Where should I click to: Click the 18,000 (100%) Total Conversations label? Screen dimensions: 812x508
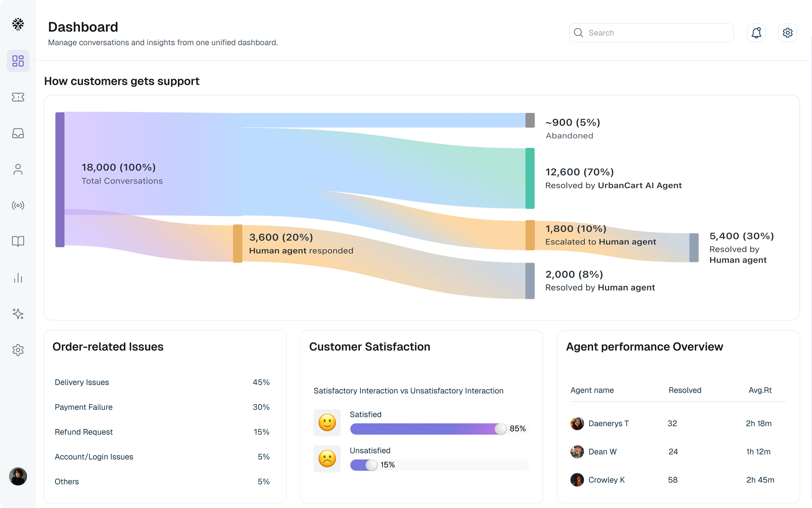tap(122, 174)
